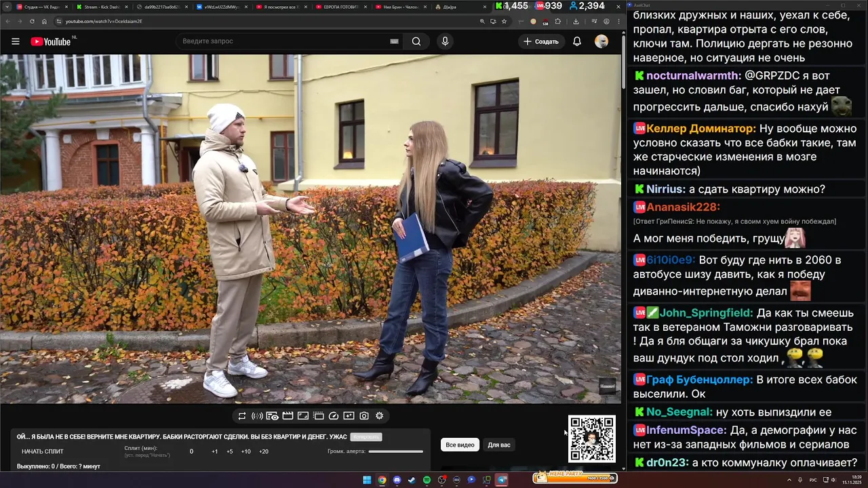Viewport: 868px width, 488px height.
Task: Select the Для вас filter chip
Action: pyautogui.click(x=498, y=445)
